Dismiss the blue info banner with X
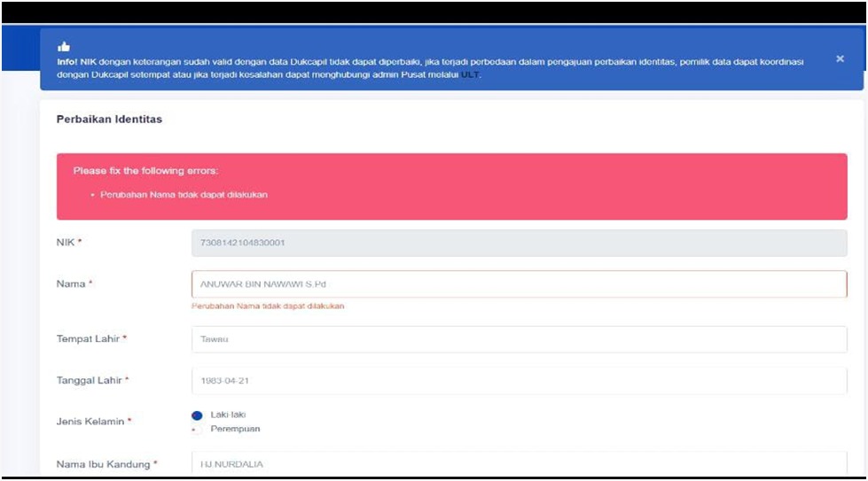This screenshot has height=481, width=868. (840, 58)
